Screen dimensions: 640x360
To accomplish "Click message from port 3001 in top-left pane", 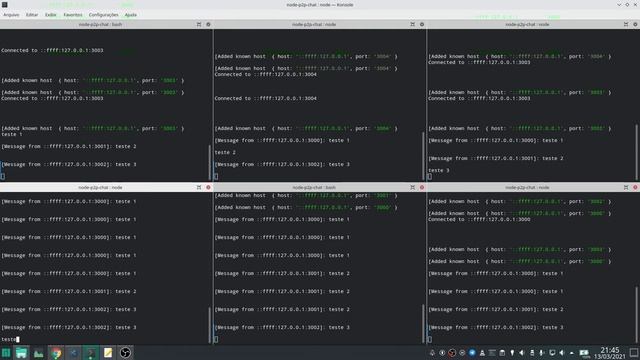I will click(x=69, y=146).
